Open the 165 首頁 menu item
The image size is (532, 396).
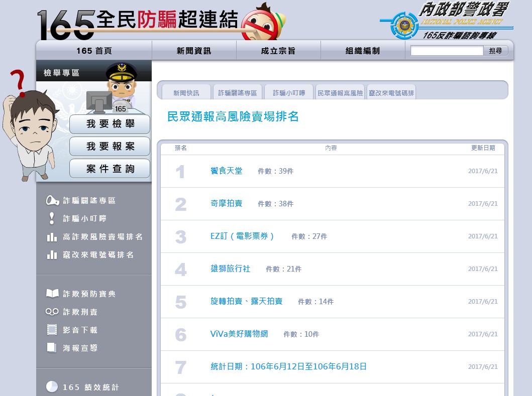94,51
